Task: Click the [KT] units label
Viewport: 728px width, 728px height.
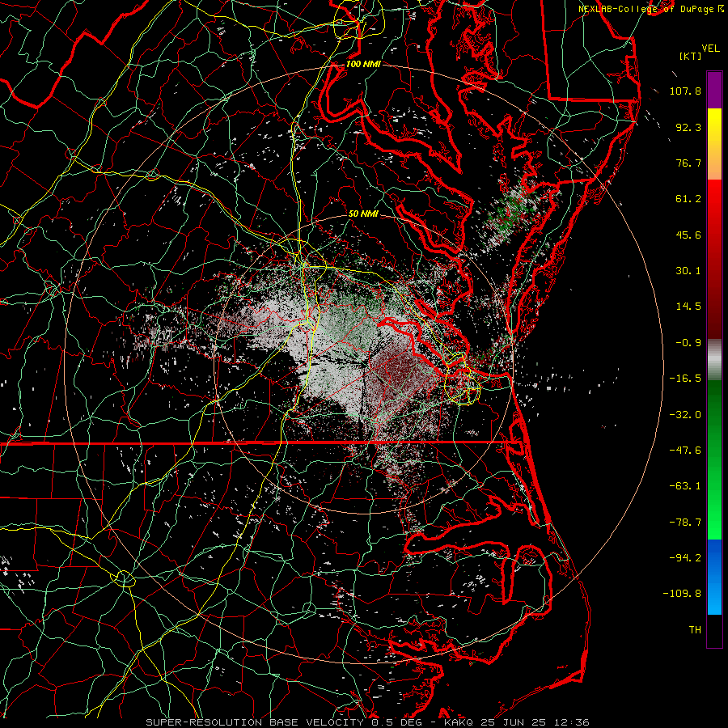Action: [691, 56]
